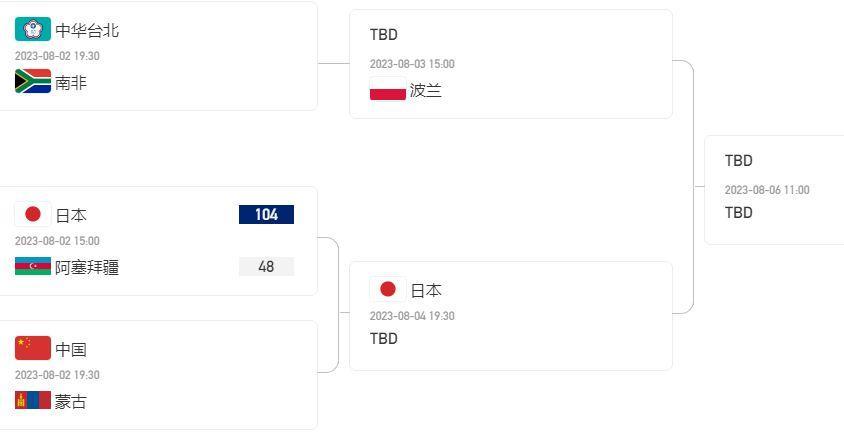The width and height of the screenshot is (844, 435).
Task: Select the 波兰 team name
Action: (426, 91)
